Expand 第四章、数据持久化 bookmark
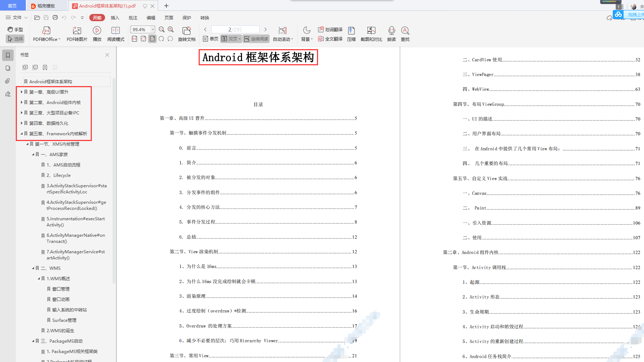Viewport: 644px width, 362px height. click(22, 123)
